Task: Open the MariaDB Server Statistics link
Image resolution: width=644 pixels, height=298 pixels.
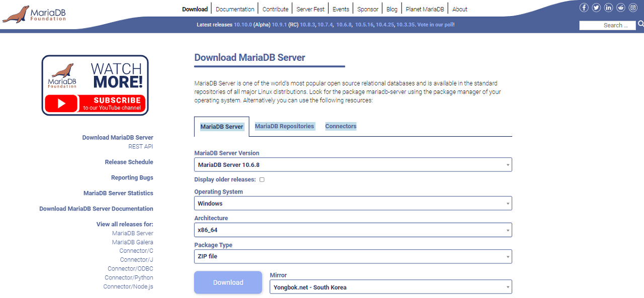Action: click(118, 193)
